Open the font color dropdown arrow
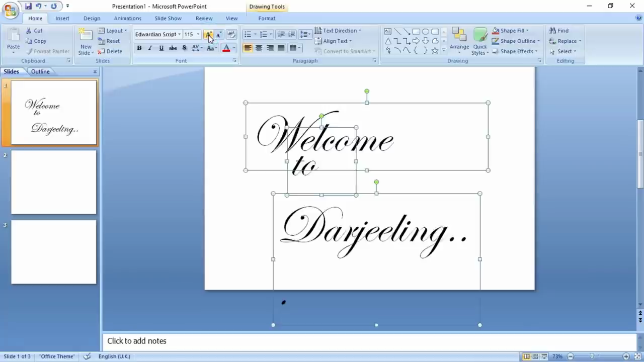This screenshot has width=644, height=362. (234, 48)
